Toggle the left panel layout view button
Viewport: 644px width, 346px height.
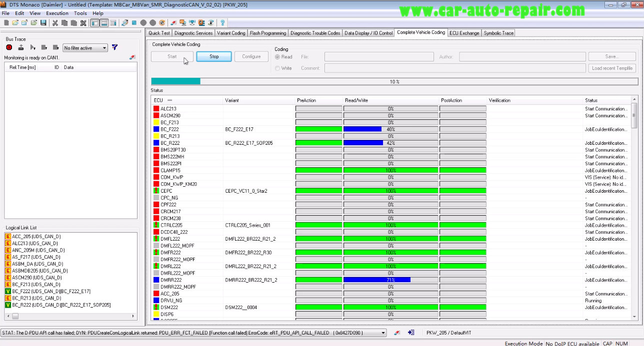pyautogui.click(x=95, y=23)
